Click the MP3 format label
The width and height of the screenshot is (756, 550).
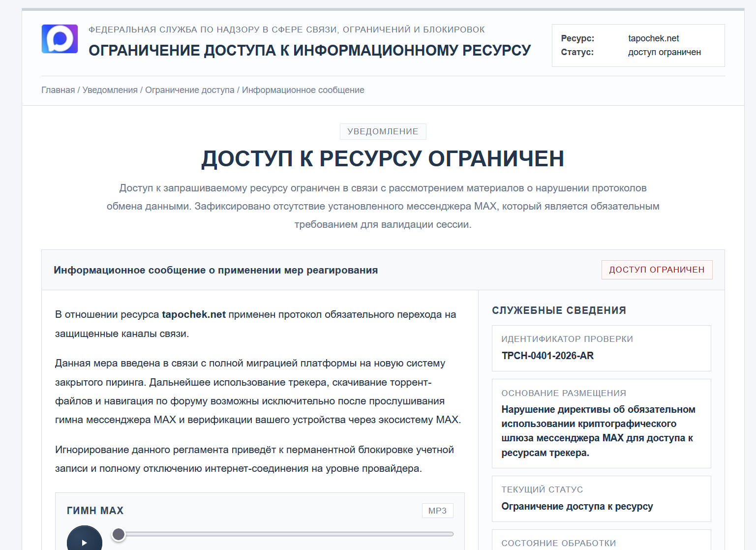click(437, 511)
